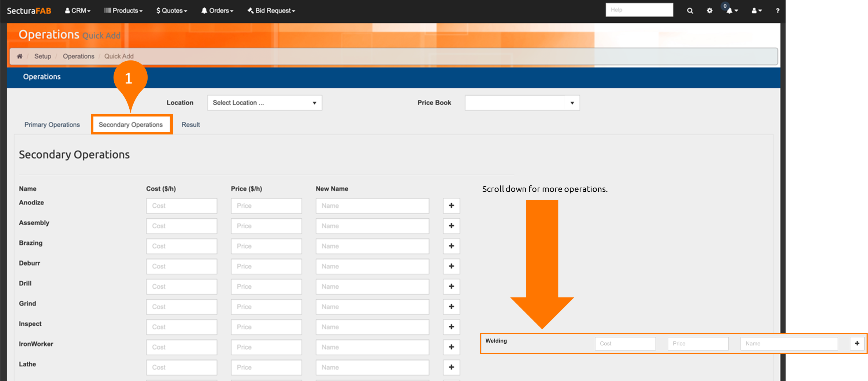Viewport: 868px width, 381px height.
Task: Open the Price Book dropdown
Action: pyautogui.click(x=522, y=103)
